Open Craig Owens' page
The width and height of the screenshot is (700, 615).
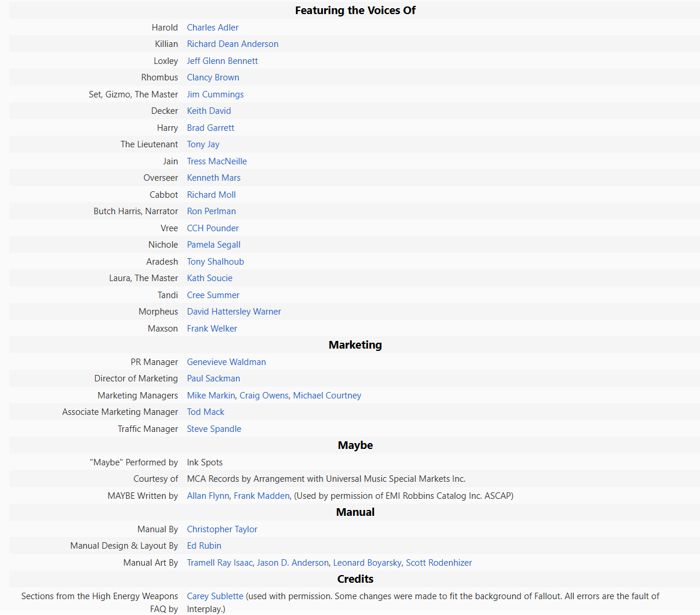[264, 396]
